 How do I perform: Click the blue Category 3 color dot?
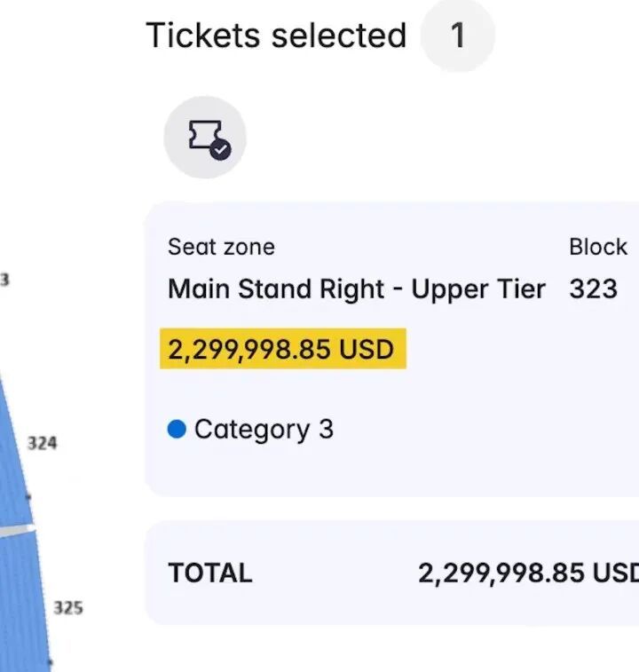[177, 430]
